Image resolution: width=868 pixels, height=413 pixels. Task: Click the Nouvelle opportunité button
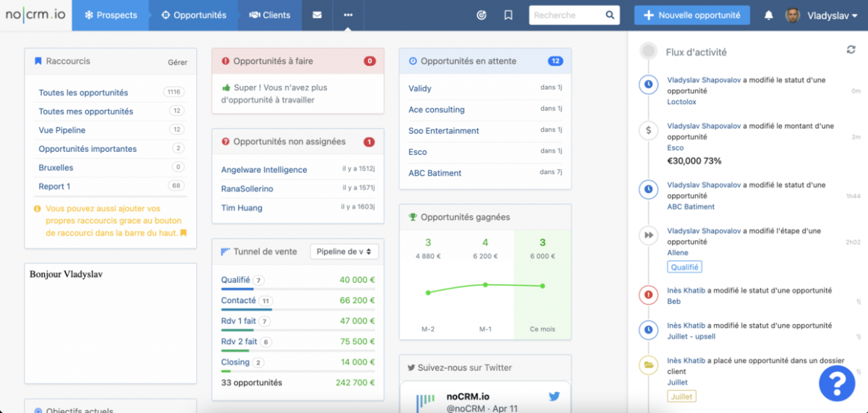tap(691, 15)
